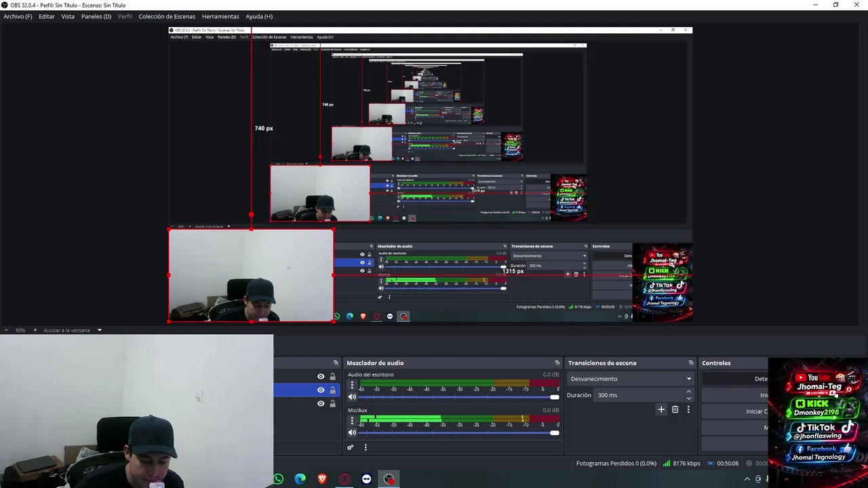868x488 pixels.
Task: Decrease transition duration with down arrow
Action: pyautogui.click(x=689, y=399)
